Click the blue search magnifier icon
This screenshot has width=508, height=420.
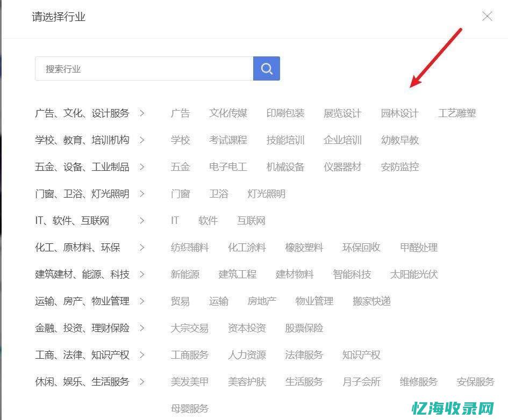tap(266, 68)
